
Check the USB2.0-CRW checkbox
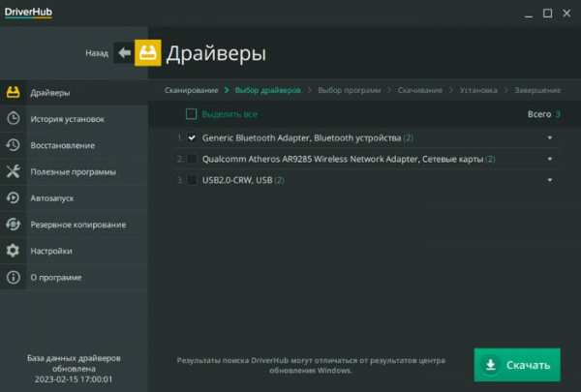[x=192, y=180]
